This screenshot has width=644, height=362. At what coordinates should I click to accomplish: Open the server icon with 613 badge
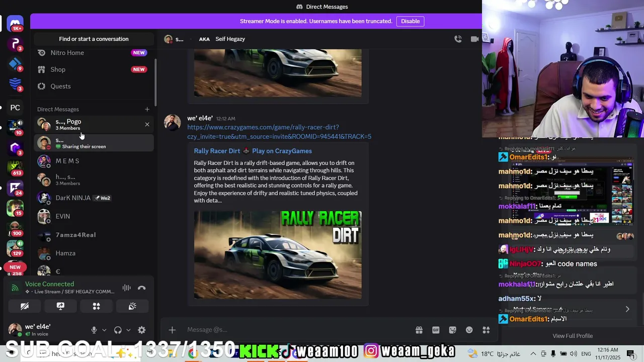(15, 167)
